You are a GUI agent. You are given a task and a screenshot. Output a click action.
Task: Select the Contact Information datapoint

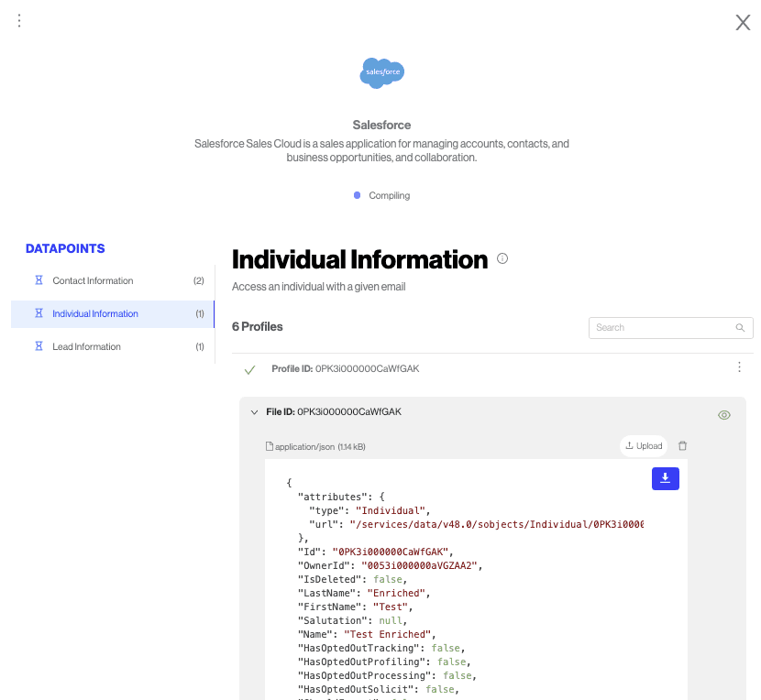tap(93, 280)
